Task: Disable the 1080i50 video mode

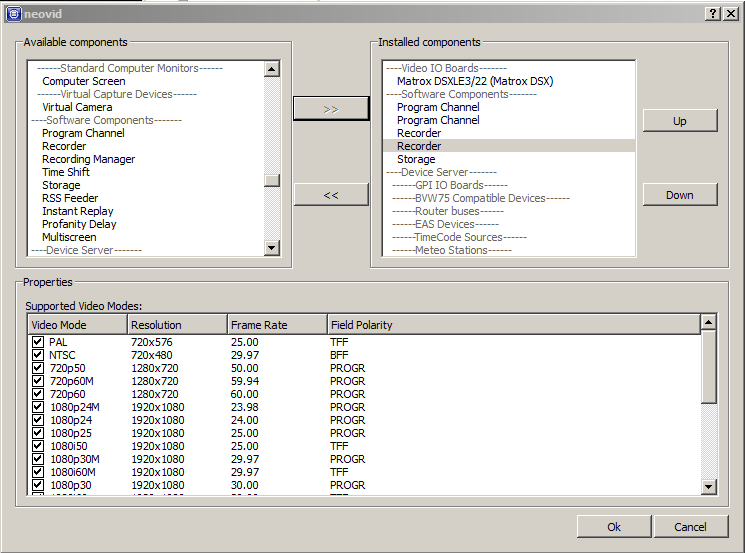Action: [38, 446]
